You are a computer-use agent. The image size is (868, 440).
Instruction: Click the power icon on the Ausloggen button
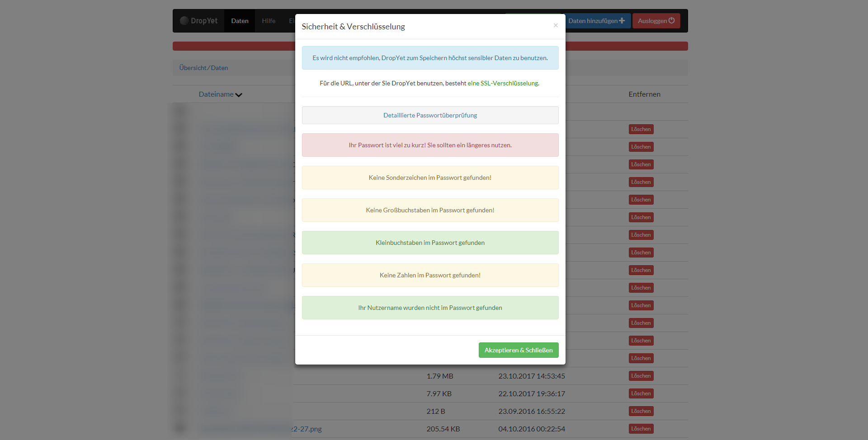pyautogui.click(x=672, y=20)
